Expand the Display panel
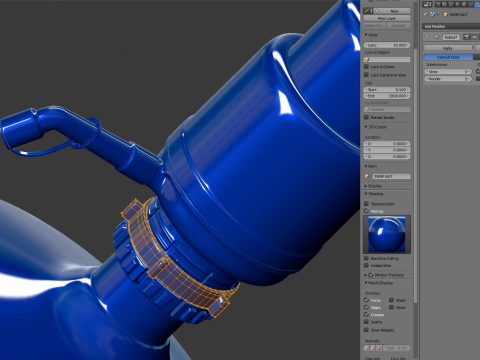The width and height of the screenshot is (480, 360). pos(366,186)
